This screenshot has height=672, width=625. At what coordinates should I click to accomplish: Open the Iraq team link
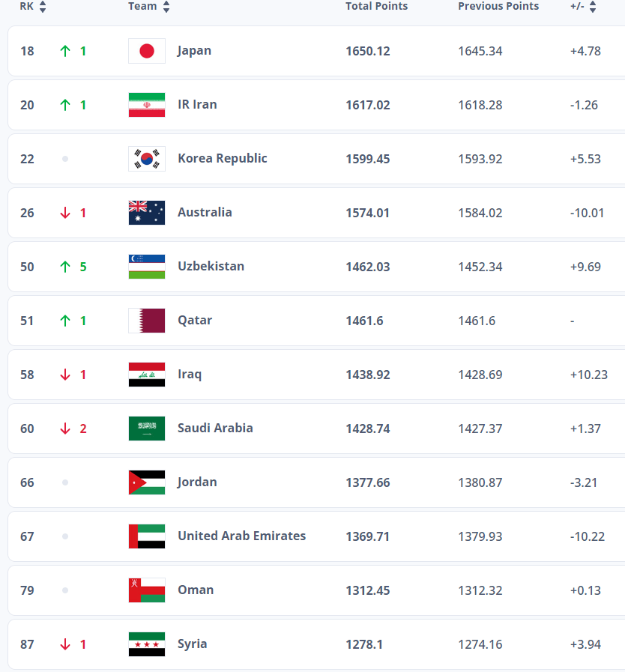coord(190,374)
